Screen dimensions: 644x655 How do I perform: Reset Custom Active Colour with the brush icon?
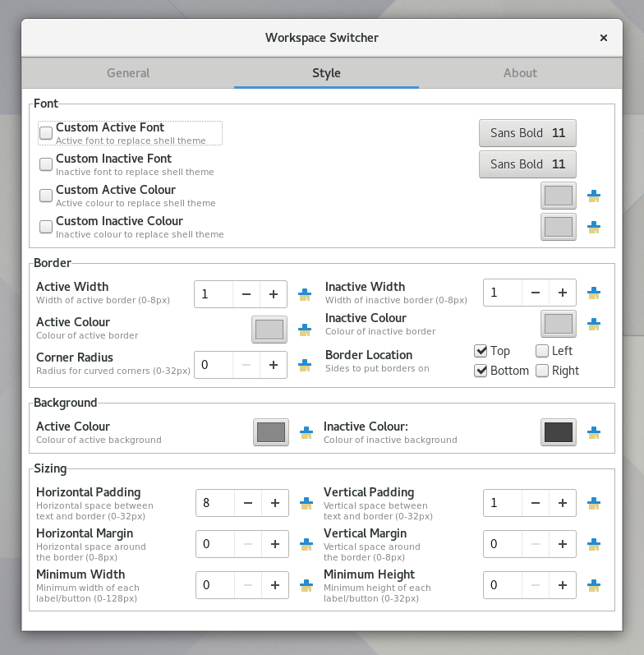coord(593,196)
